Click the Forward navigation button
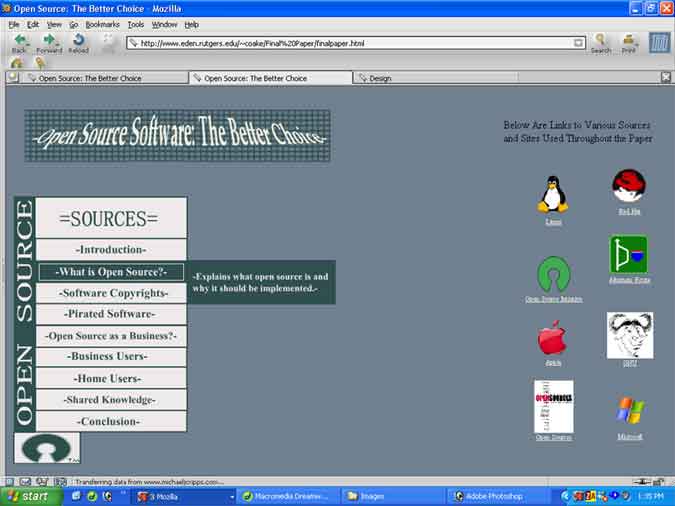 point(48,42)
